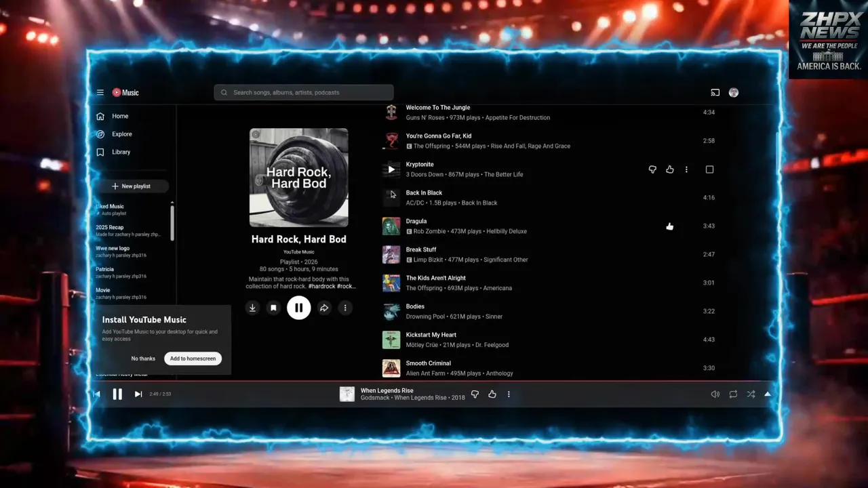Click the Smooth Criminal thumbnail
This screenshot has height=488, width=868.
coord(391,369)
